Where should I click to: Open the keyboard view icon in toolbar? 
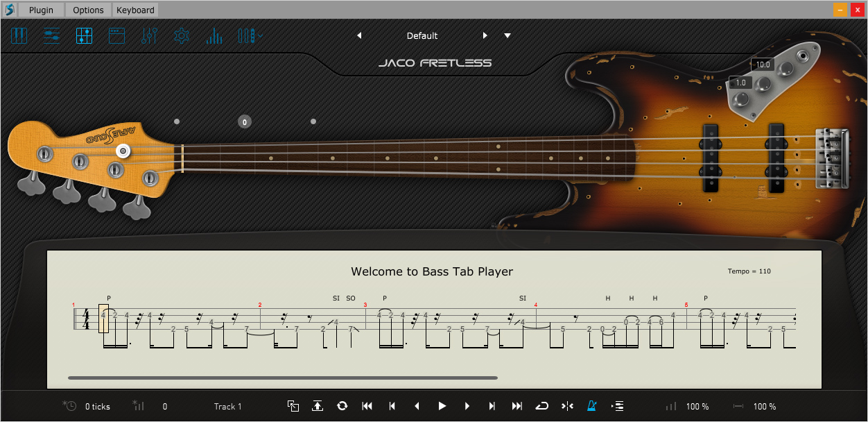(x=19, y=35)
